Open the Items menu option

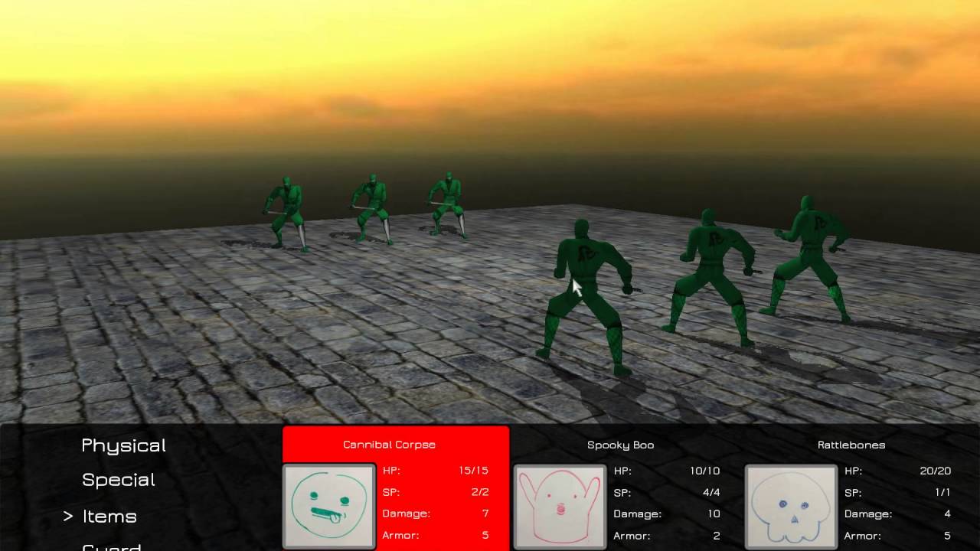click(109, 516)
